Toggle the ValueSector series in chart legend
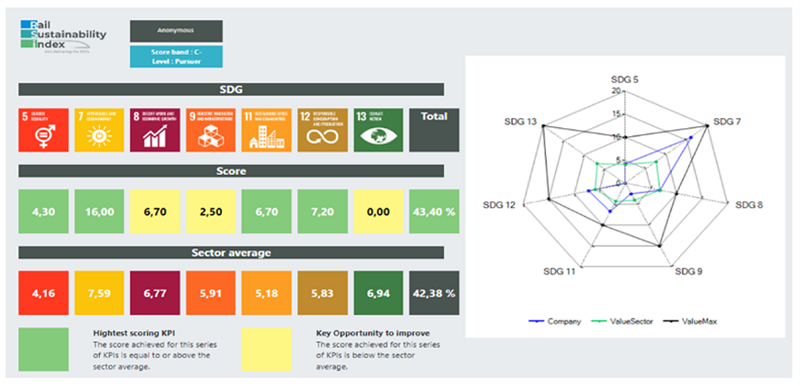The image size is (800, 386). tap(621, 322)
